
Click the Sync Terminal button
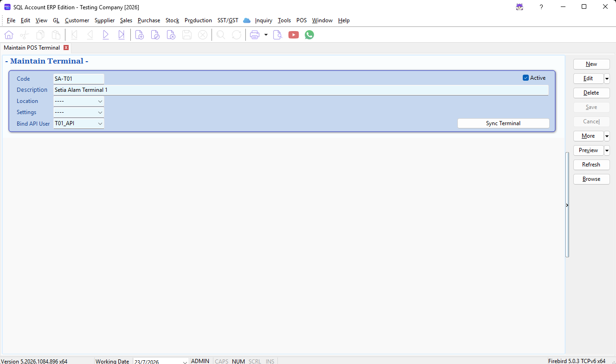coord(503,123)
